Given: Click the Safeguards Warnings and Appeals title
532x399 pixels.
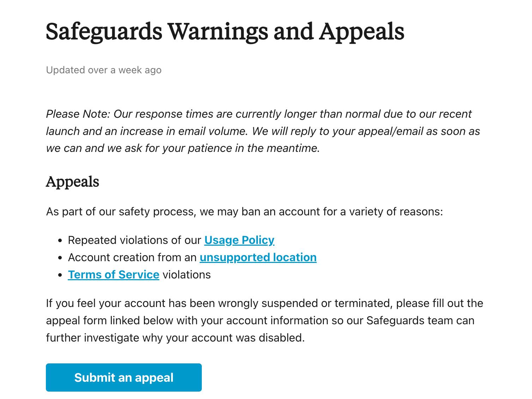Looking at the screenshot, I should (x=225, y=31).
